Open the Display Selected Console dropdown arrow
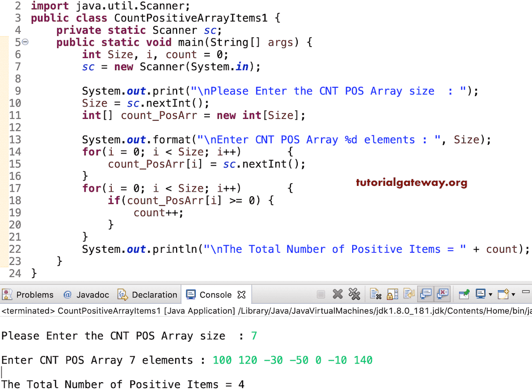This screenshot has width=532, height=392. [490, 294]
